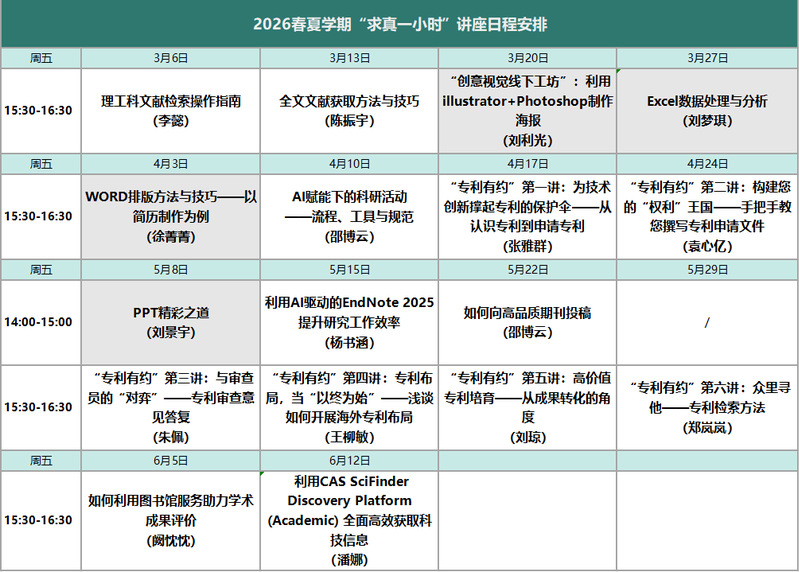The image size is (799, 572).
Task: Select the PPT精彩之道 lecture cell
Action: coord(170,321)
